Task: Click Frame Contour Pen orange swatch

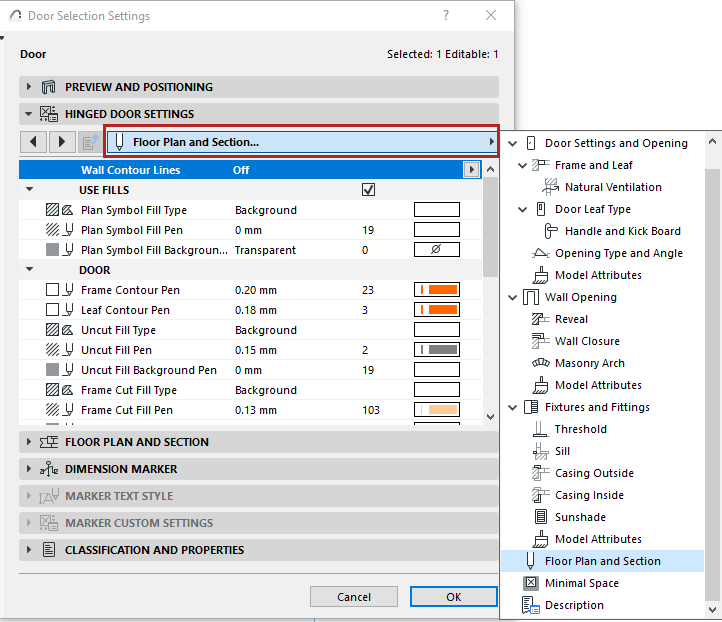Action: (x=437, y=290)
